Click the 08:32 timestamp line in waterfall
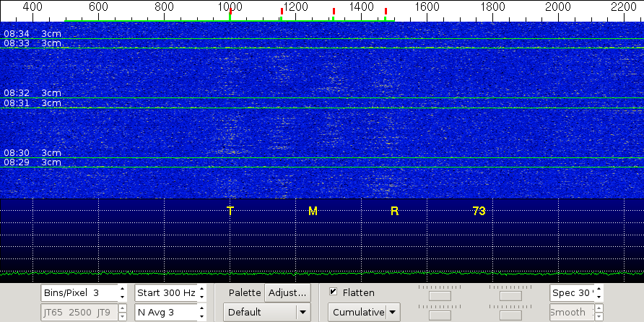This screenshot has width=644, height=322. [x=17, y=93]
